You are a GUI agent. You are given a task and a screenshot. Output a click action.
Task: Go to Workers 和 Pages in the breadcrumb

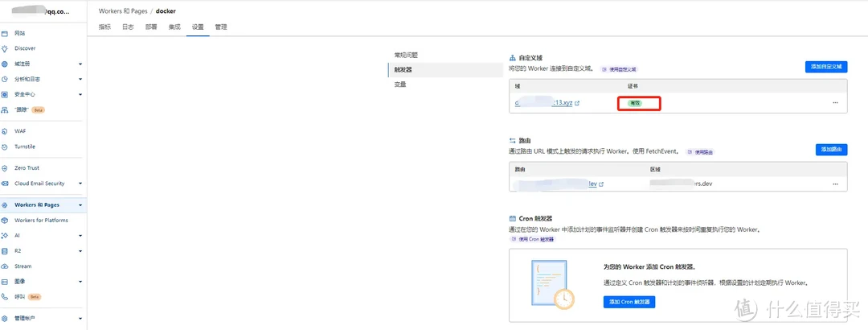coord(123,11)
